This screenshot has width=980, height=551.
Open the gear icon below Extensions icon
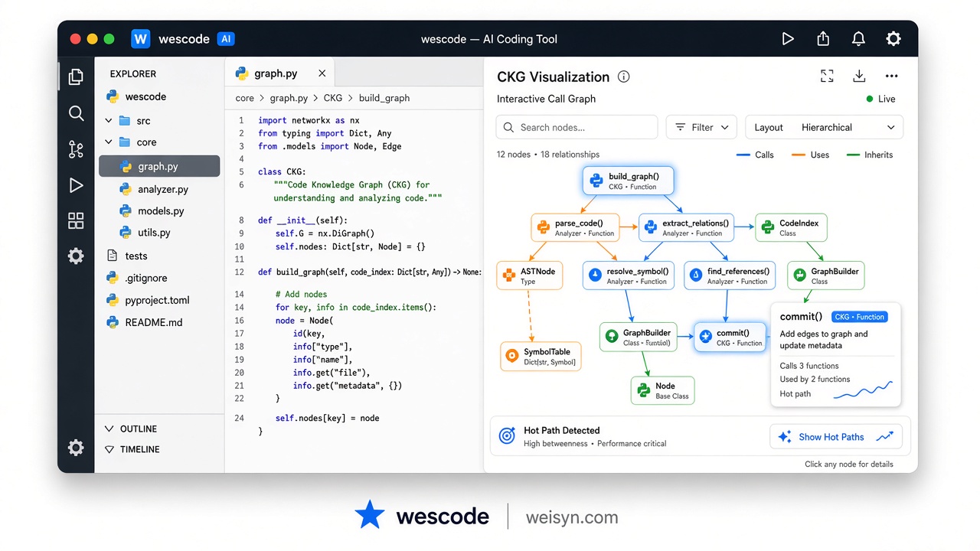click(x=76, y=256)
